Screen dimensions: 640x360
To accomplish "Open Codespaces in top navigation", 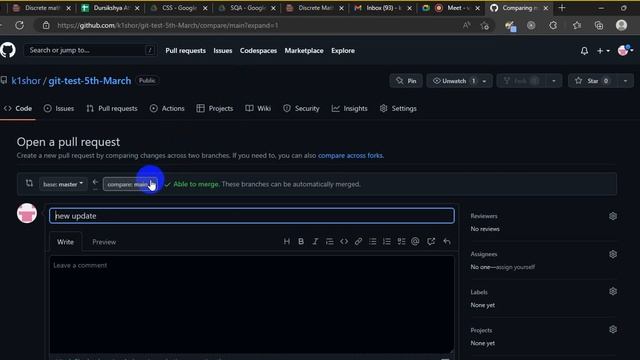I will click(258, 51).
